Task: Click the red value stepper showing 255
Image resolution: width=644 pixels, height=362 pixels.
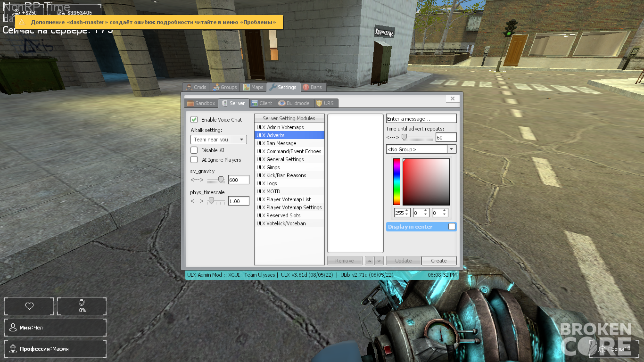Action: [x=402, y=213]
